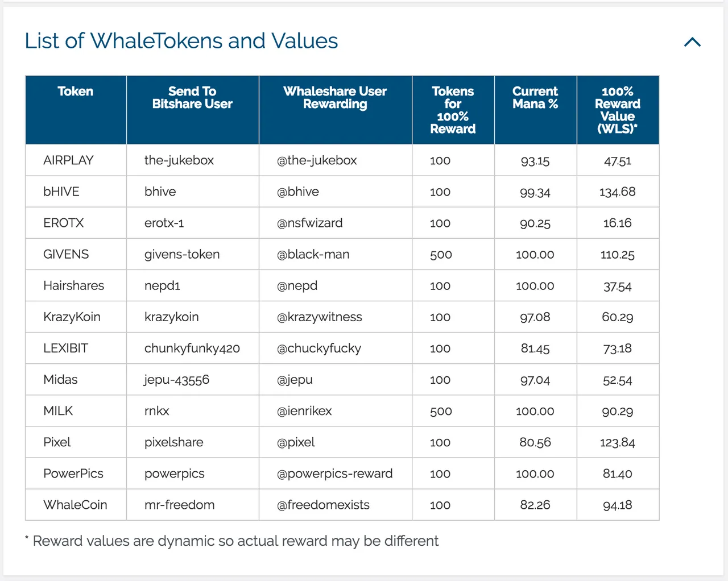Click the AIRPLAY token cell

68,160
